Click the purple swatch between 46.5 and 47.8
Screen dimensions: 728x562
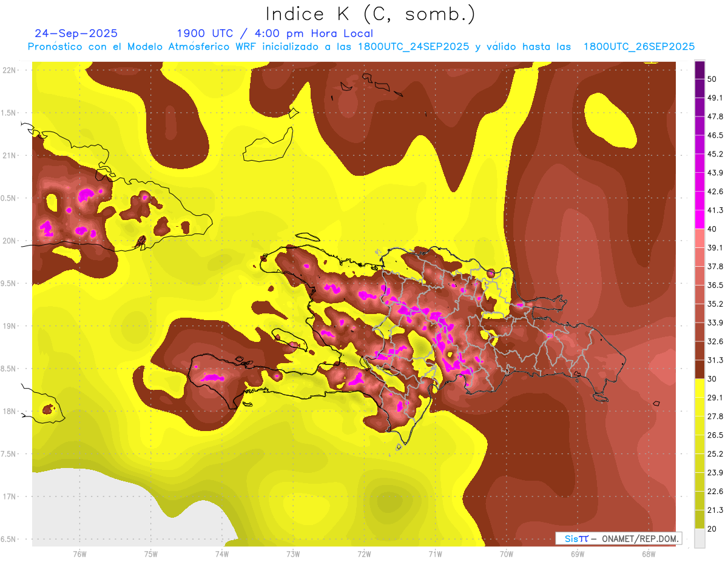(x=699, y=125)
